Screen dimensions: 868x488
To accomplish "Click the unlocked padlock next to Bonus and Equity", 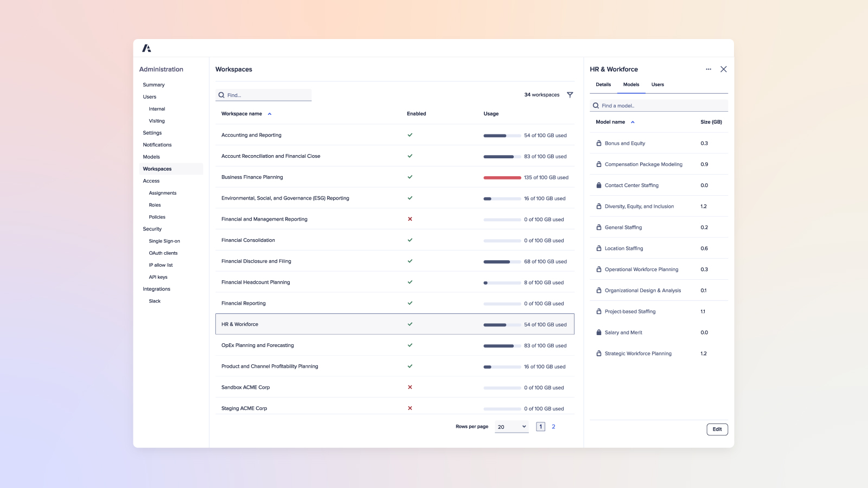I will click(598, 143).
